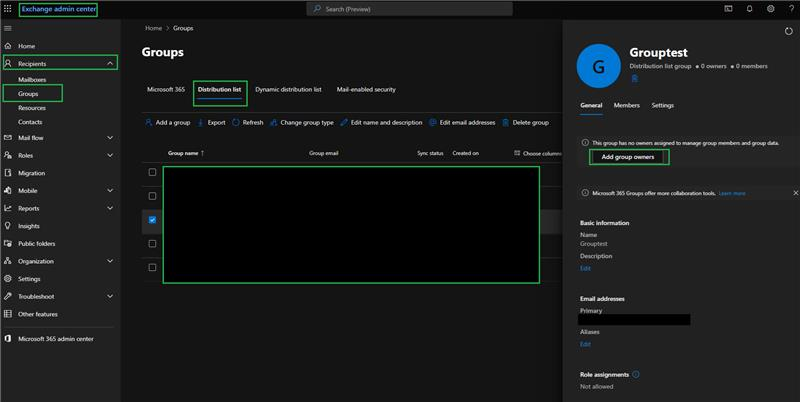Click Edit name and description
The width and height of the screenshot is (800, 402).
(381, 122)
